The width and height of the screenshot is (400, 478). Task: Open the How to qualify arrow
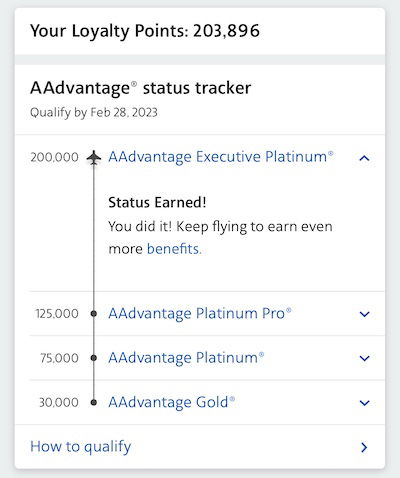pos(364,447)
